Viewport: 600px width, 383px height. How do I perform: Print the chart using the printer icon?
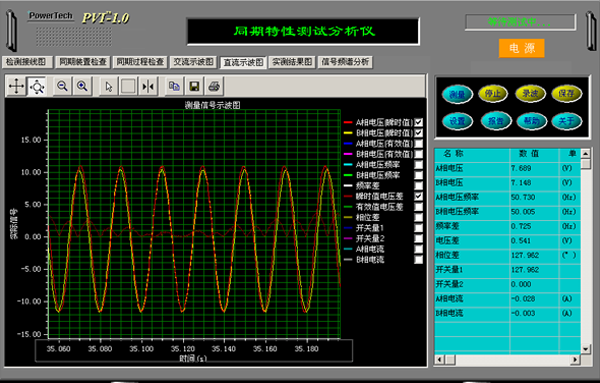click(x=214, y=86)
